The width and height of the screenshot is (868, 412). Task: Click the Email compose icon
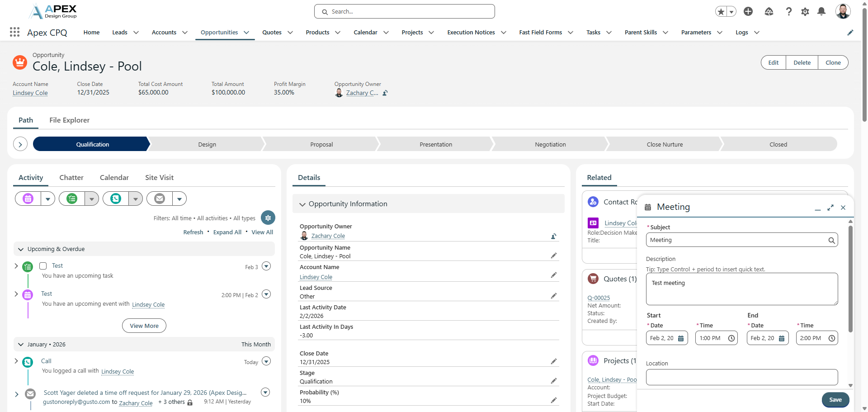point(160,199)
